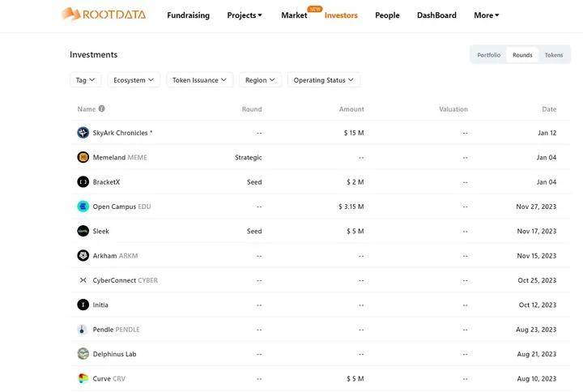The width and height of the screenshot is (583, 392).
Task: Click the CyberConnect project icon
Action: [x=83, y=280]
